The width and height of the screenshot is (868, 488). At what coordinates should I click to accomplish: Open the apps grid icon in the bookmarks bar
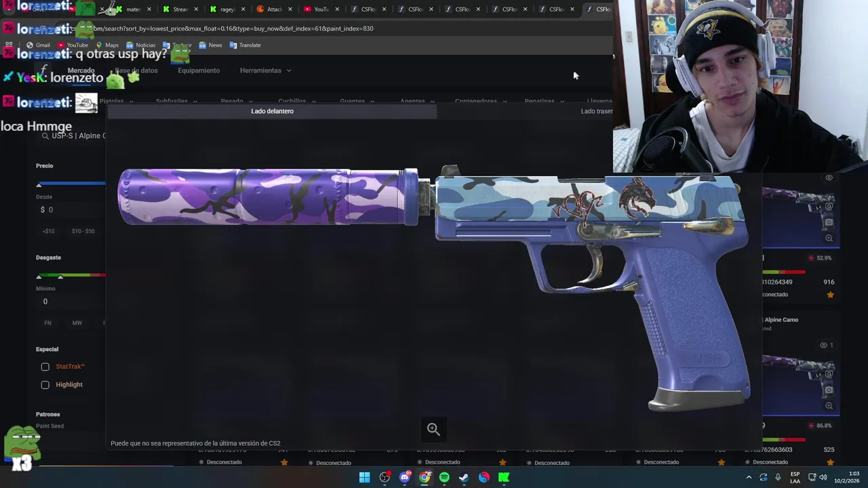coord(9,45)
